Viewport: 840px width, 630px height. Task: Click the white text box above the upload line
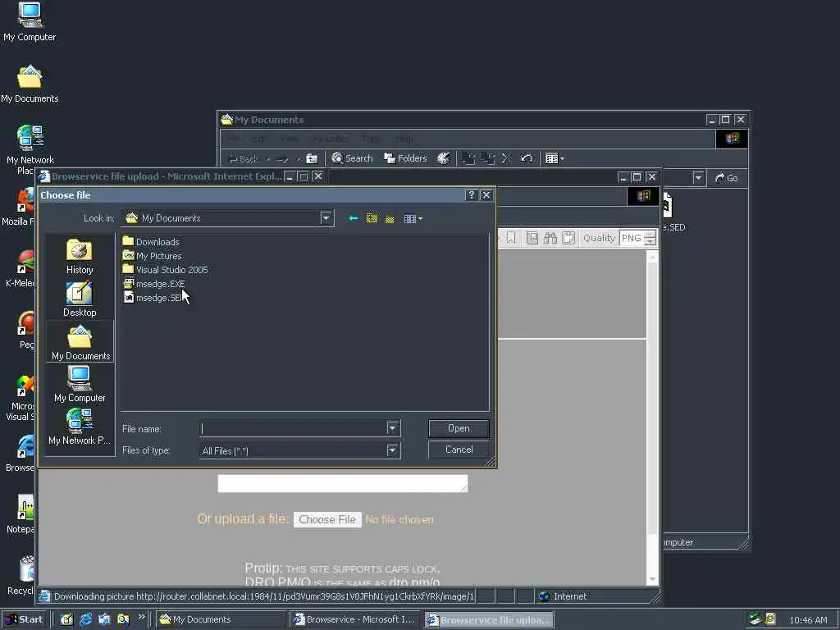pyautogui.click(x=342, y=483)
